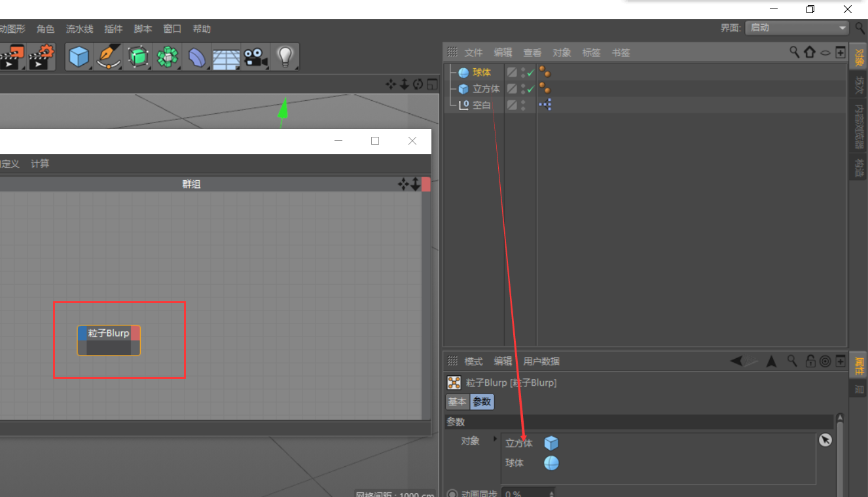Viewport: 868px width, 497px height.
Task: Click the search magnifier beside 界面 dropdown
Action: pos(861,28)
